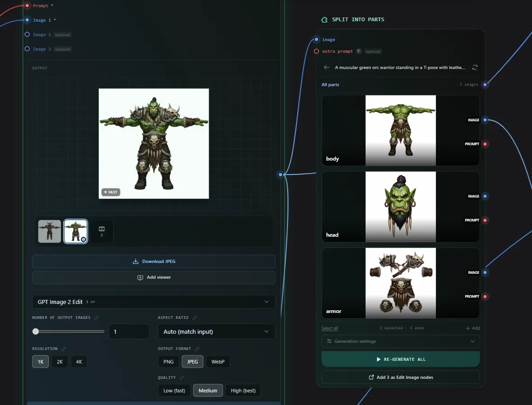Click the Split Into Parts puzzle icon

[324, 20]
